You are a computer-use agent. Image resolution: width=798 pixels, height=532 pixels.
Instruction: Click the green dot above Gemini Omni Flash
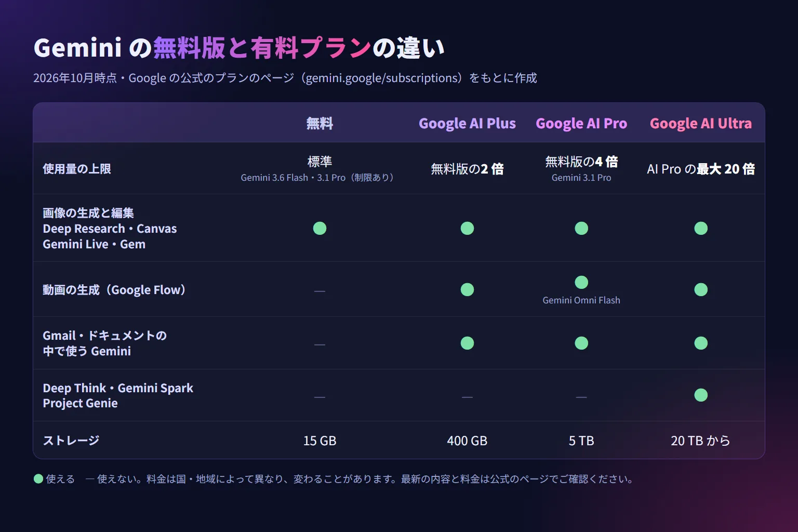pyautogui.click(x=581, y=282)
